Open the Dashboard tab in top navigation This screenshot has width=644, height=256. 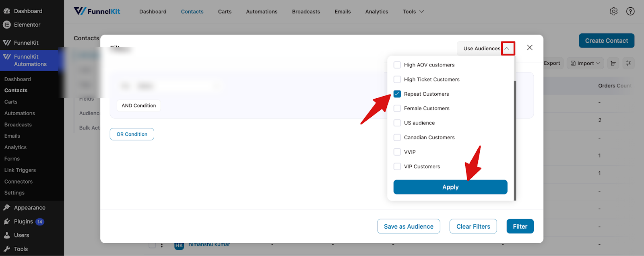click(x=153, y=12)
